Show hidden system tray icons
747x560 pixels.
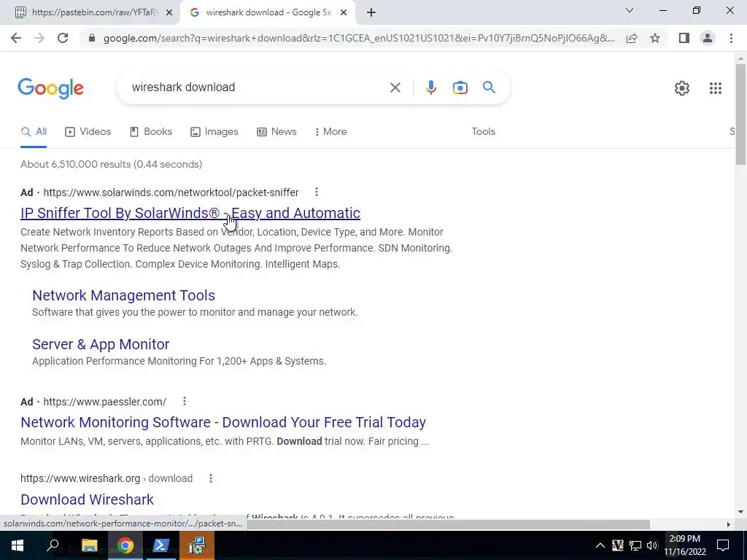click(600, 545)
